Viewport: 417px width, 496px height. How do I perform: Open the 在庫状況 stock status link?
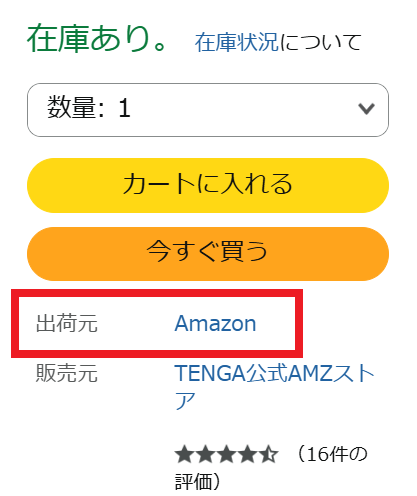click(x=236, y=43)
